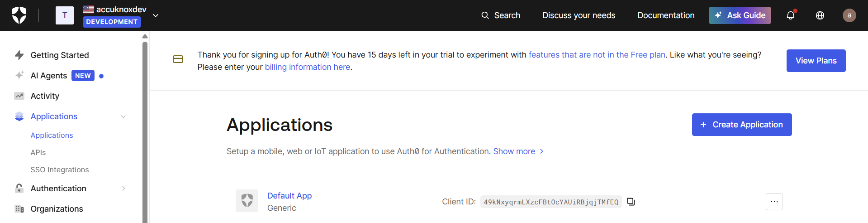Open the billing information here link
Image resolution: width=868 pixels, height=223 pixels.
click(x=308, y=67)
